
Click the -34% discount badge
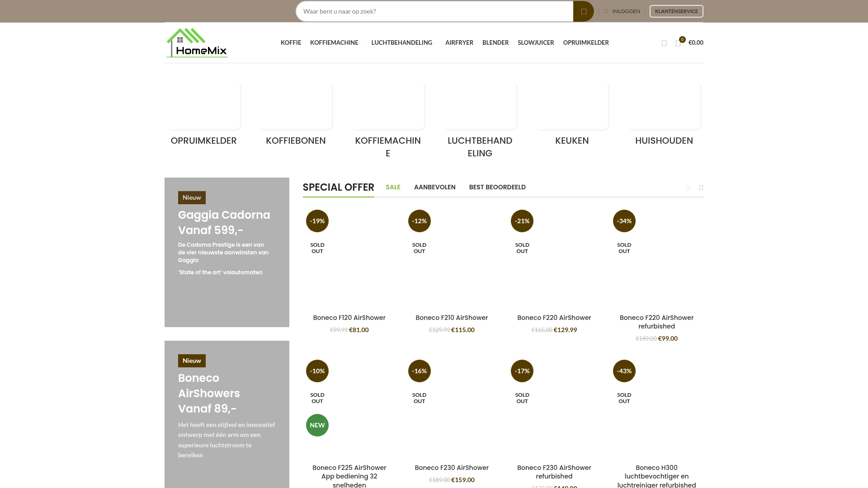(624, 221)
